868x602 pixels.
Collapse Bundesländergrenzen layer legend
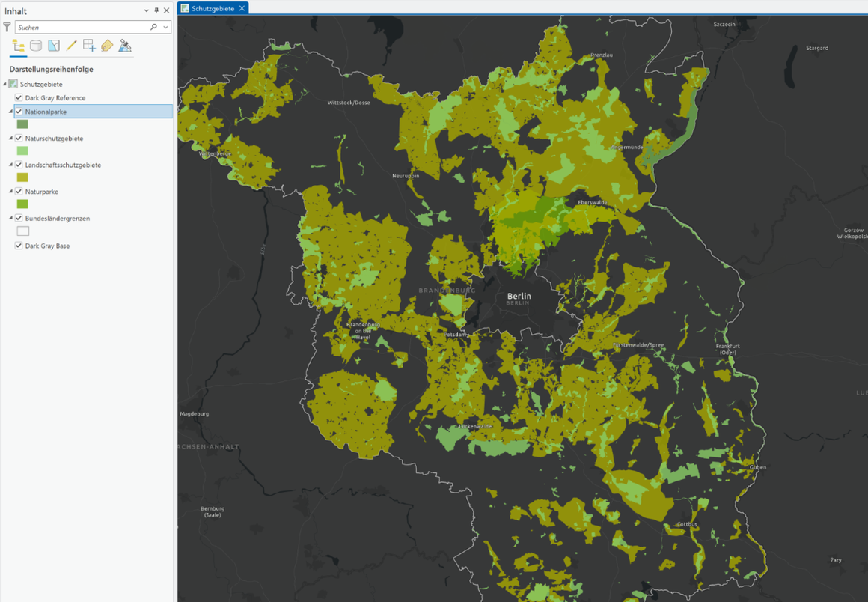(x=10, y=218)
